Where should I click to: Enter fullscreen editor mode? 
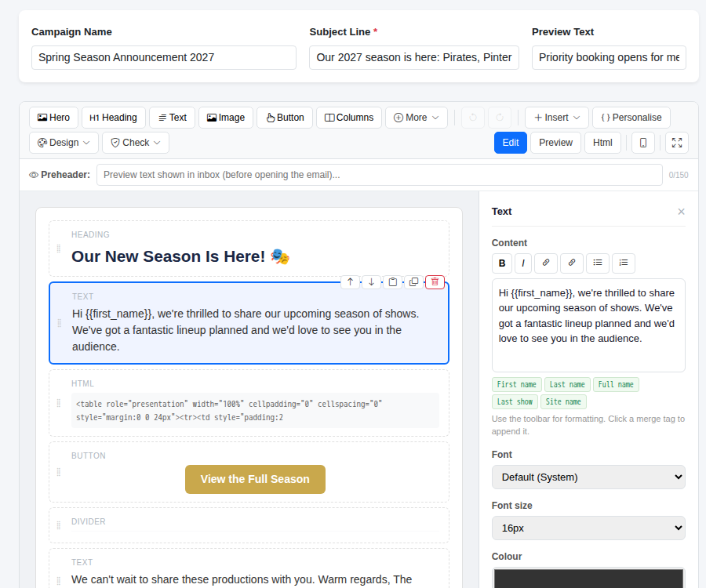677,143
